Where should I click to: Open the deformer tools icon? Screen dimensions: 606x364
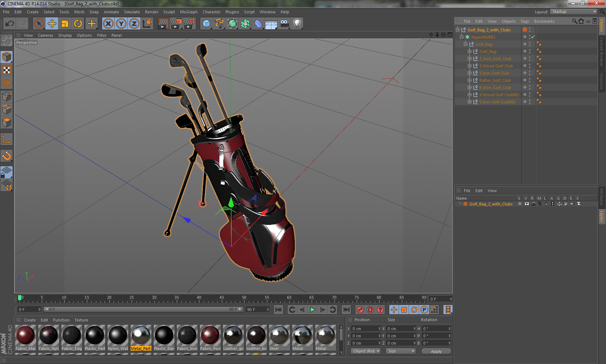258,24
